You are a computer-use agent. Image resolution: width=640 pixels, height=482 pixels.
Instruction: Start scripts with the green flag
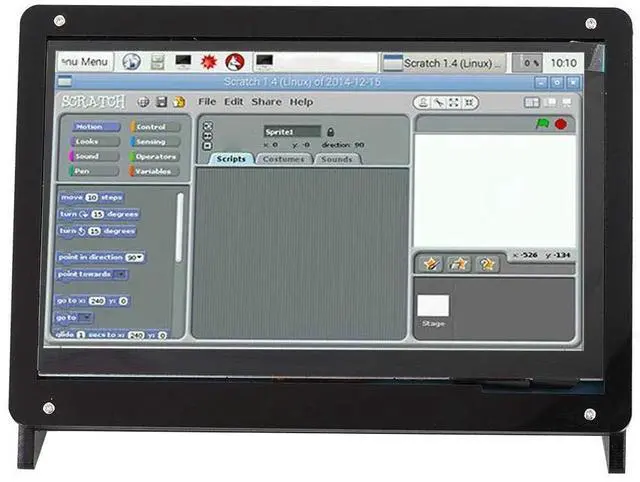[x=542, y=124]
